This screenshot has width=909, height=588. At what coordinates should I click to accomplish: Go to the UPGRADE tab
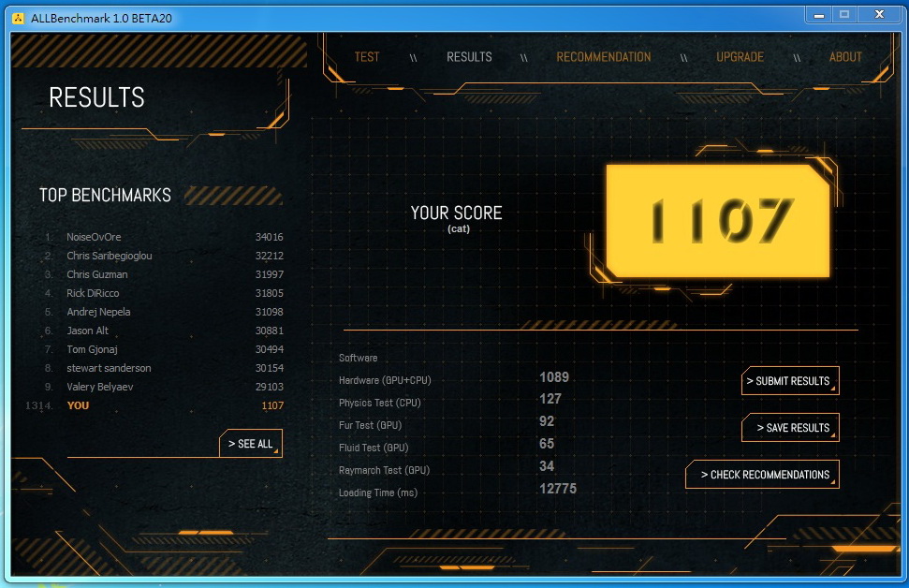pyautogui.click(x=740, y=57)
